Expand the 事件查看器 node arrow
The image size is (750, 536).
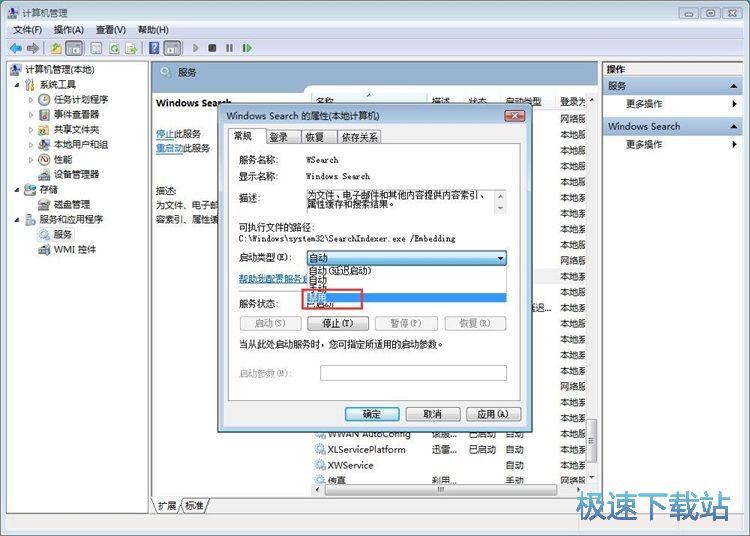(31, 115)
